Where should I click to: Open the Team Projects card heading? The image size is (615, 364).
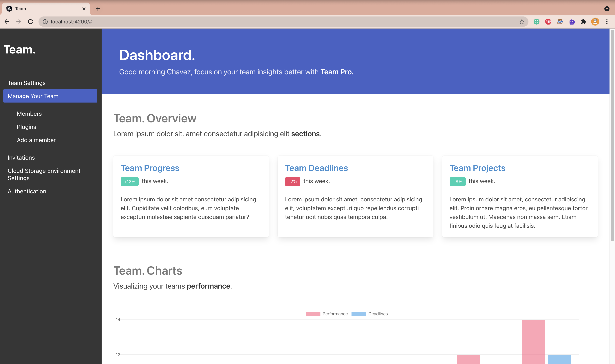click(x=477, y=168)
